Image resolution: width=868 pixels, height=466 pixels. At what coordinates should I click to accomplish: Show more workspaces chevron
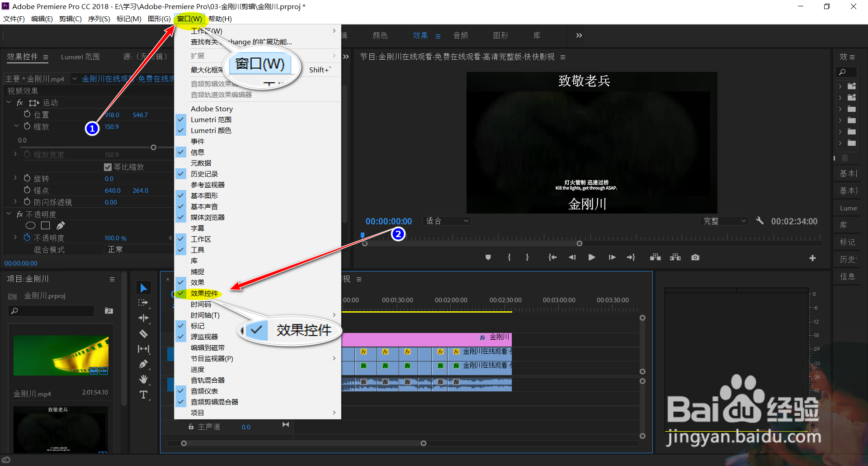[x=579, y=35]
